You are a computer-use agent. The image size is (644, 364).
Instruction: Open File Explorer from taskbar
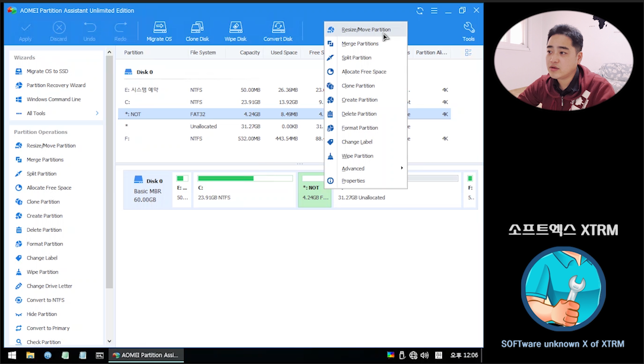30,355
